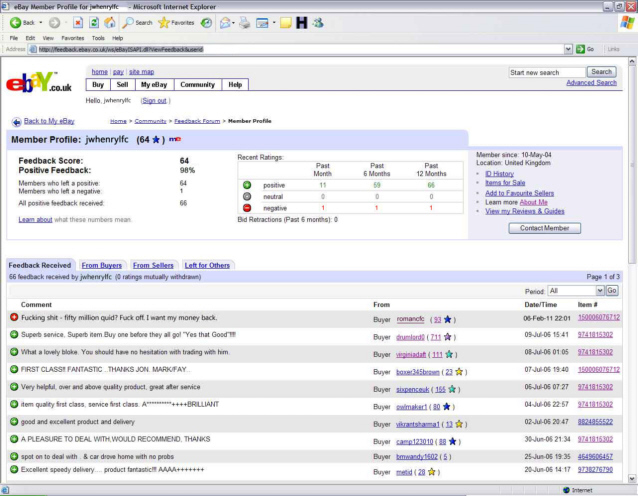Open the Mail icon dropdown arrow
The image size is (638, 496).
pyautogui.click(x=233, y=23)
